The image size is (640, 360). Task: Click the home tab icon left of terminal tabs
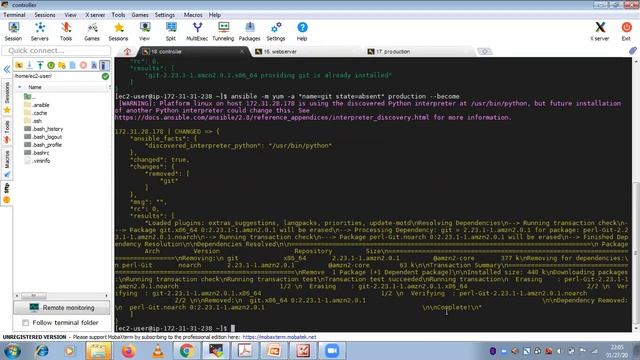click(x=127, y=51)
